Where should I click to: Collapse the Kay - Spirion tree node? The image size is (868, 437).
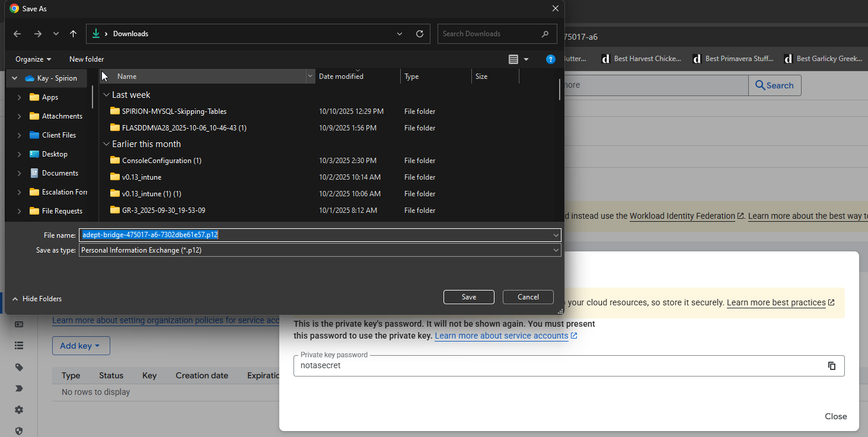tap(15, 78)
